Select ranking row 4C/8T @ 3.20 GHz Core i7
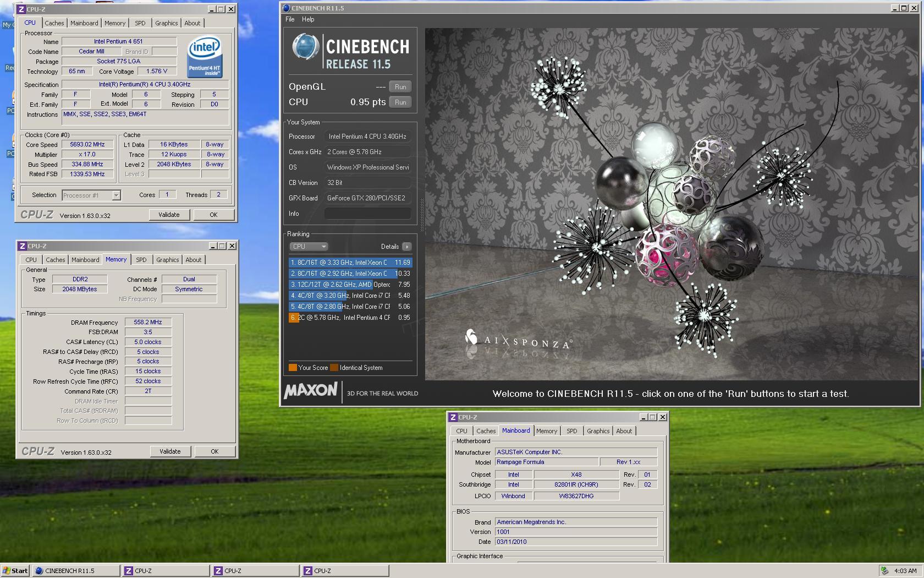 click(350, 296)
